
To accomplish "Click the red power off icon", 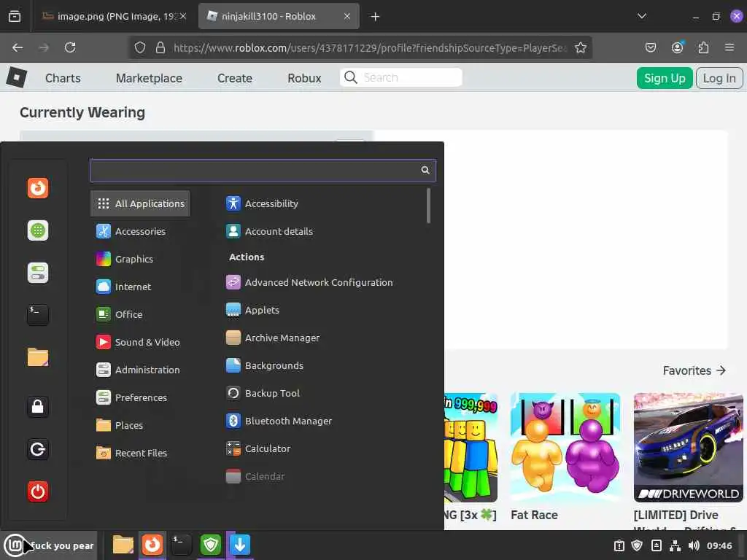I will pos(38,491).
